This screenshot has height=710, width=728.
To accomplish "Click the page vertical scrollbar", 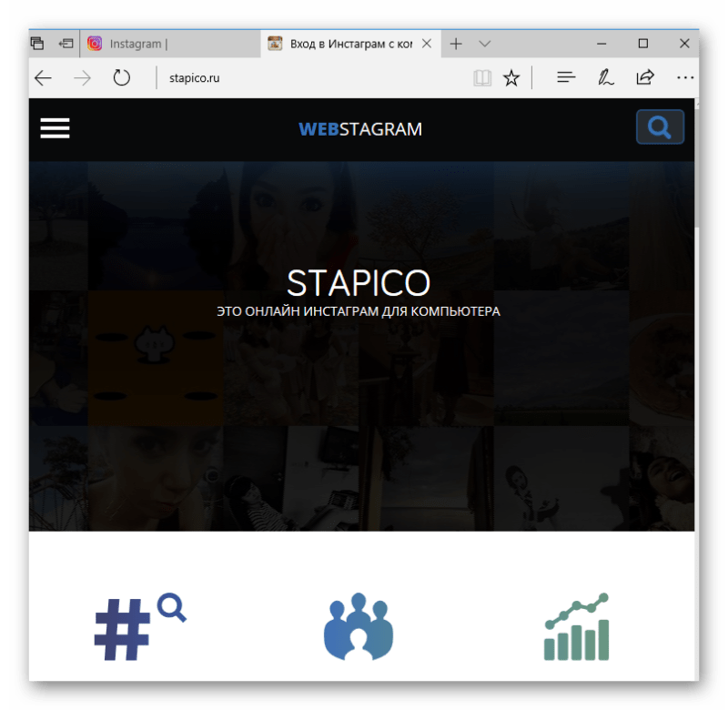I will pos(697,167).
